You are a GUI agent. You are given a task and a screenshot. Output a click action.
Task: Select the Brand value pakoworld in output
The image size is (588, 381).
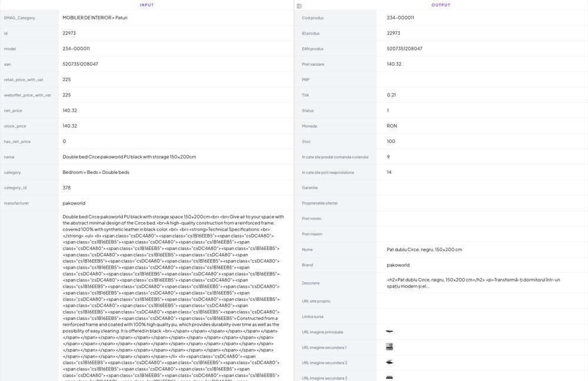click(398, 265)
